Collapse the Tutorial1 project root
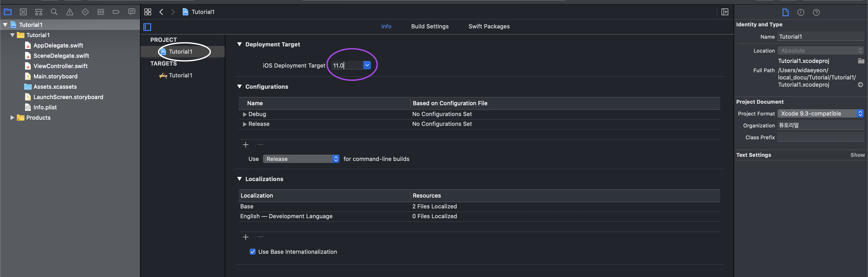868x277 pixels. tap(5, 25)
